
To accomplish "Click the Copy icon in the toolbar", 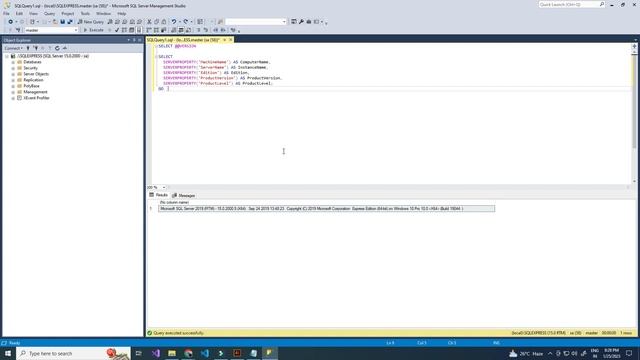I will click(x=156, y=22).
